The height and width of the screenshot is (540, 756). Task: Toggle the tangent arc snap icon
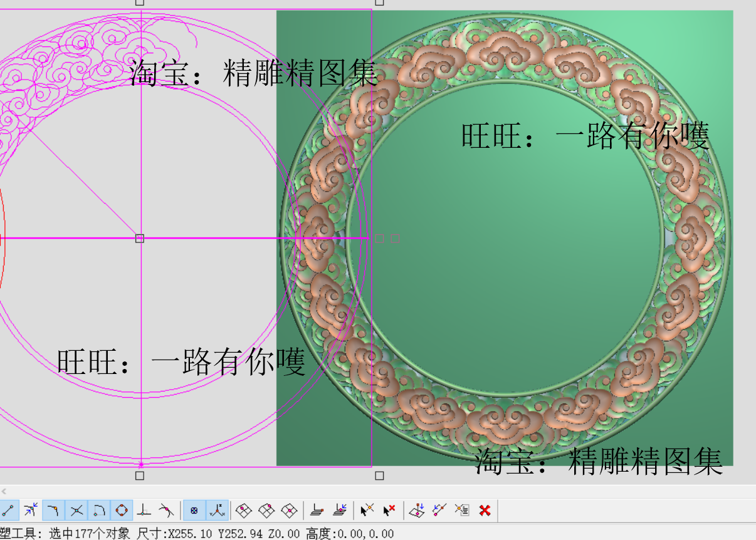click(x=99, y=511)
